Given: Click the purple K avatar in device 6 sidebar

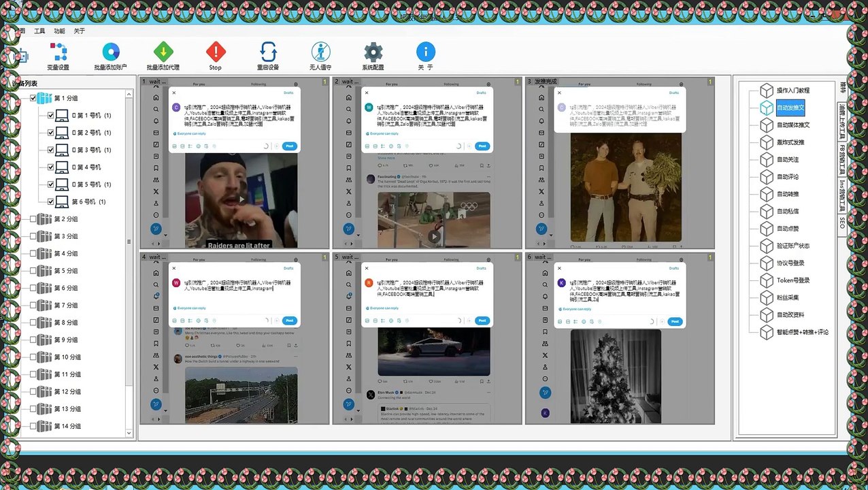Looking at the screenshot, I should (x=545, y=413).
